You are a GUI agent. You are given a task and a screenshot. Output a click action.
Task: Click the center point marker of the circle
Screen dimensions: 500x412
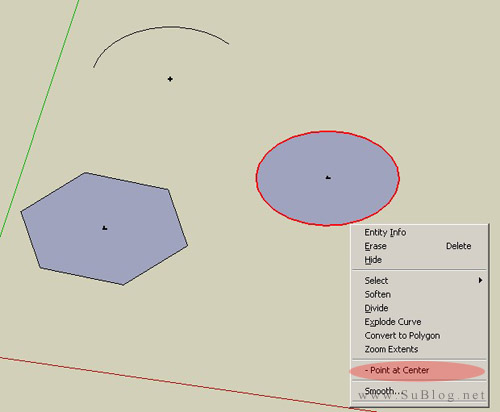coord(328,178)
